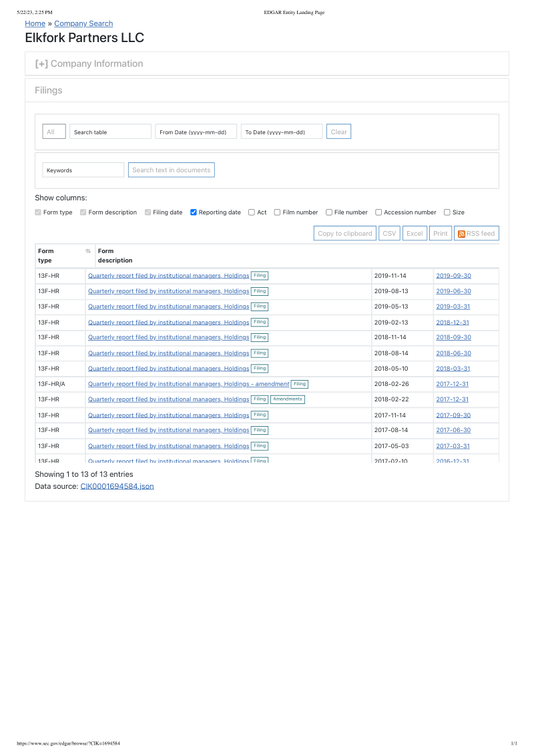Click the Filing badge for 2017-11-14 row
This screenshot has width=534, height=756.
pos(260,415)
